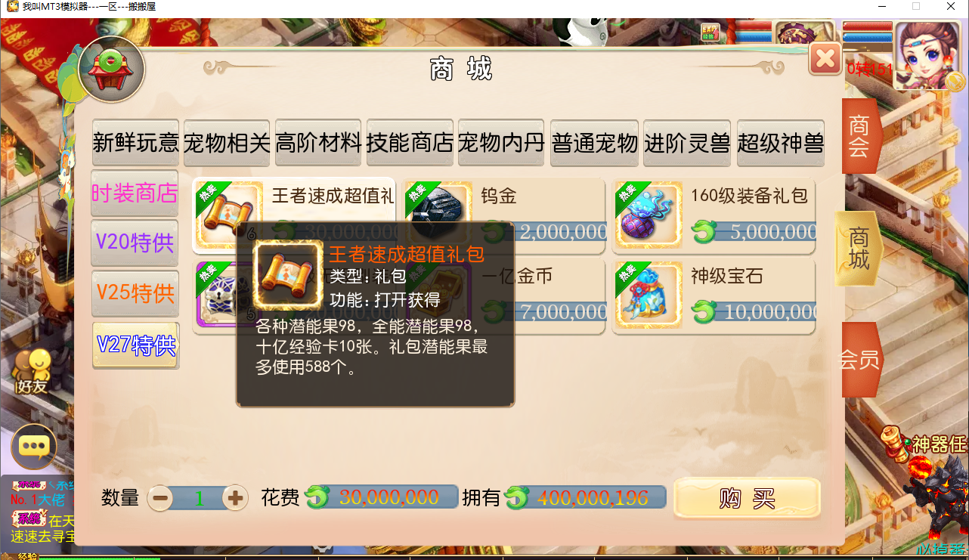Select the V25特供 side tab
Viewport: 969px width, 560px height.
(135, 293)
